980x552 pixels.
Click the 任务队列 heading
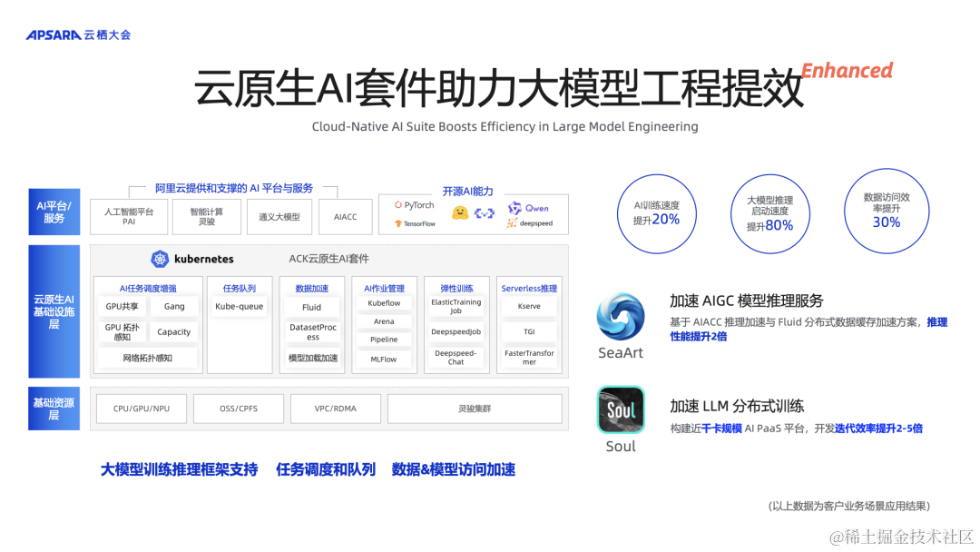240,288
